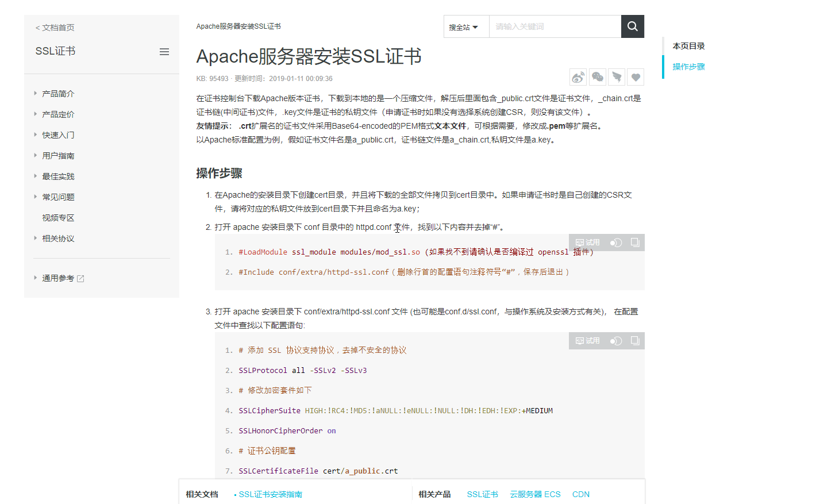Click the magnifier search button
Screen dimensions: 839x504
pyautogui.click(x=633, y=26)
